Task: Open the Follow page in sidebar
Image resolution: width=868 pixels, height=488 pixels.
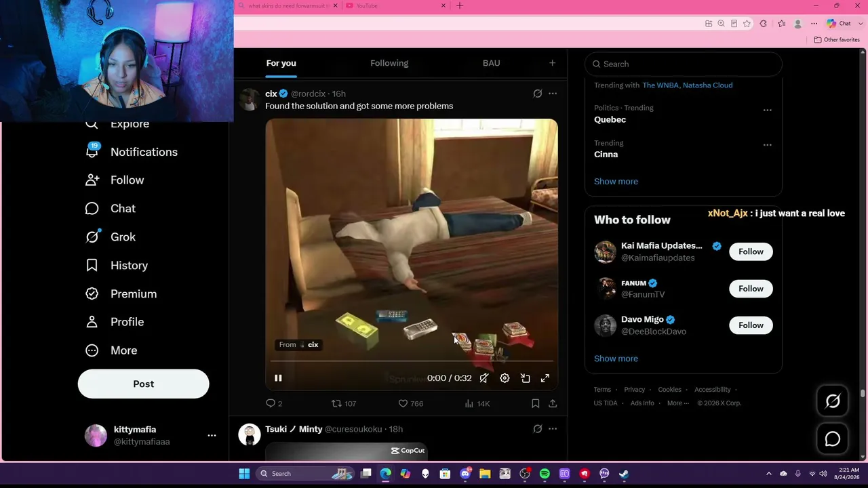Action: pos(115,180)
